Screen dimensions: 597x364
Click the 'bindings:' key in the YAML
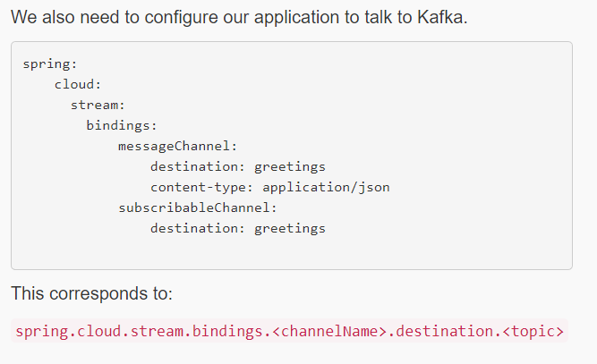point(122,125)
